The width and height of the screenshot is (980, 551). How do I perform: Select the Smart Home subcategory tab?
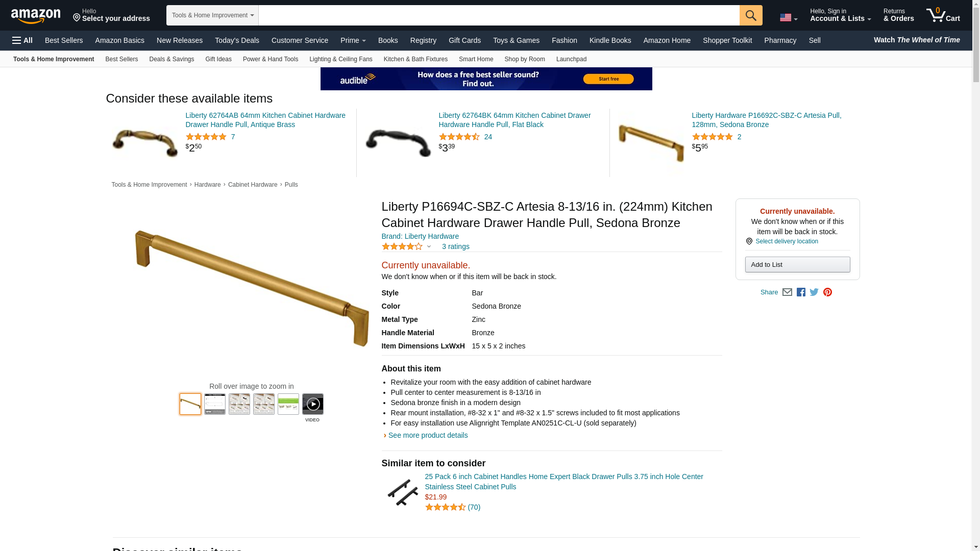click(x=476, y=59)
